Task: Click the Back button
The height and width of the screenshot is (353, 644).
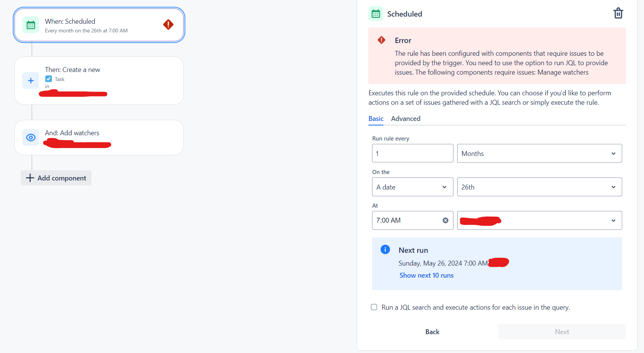Action: point(432,332)
